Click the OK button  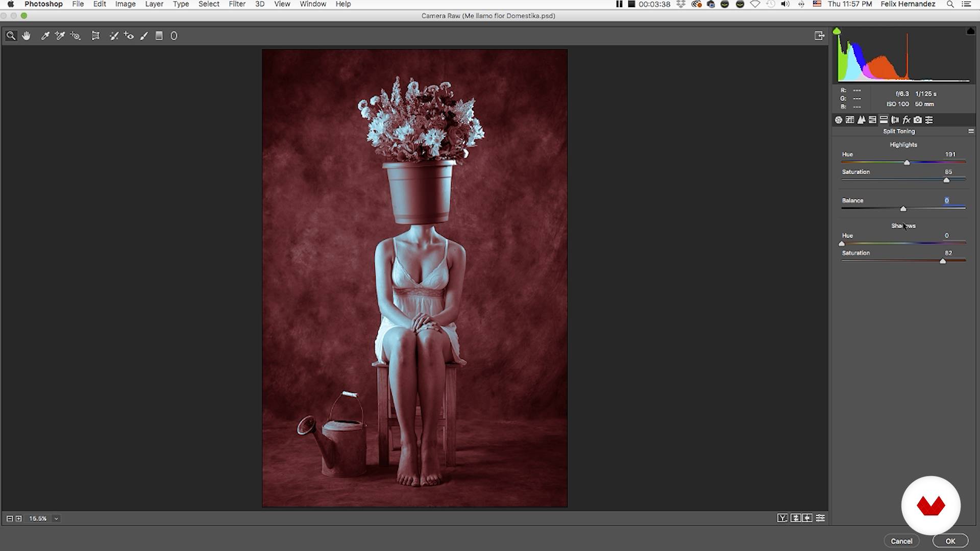click(950, 541)
